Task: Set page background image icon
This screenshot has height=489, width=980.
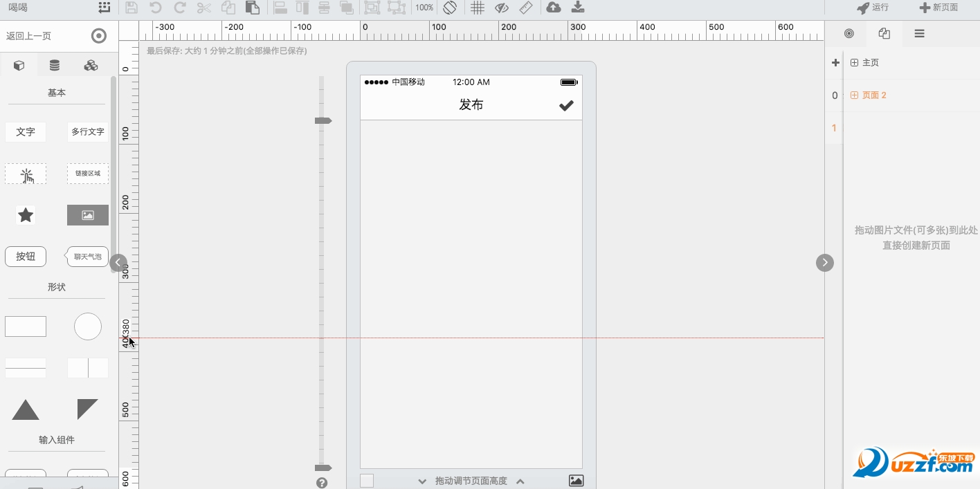Action: coord(576,481)
